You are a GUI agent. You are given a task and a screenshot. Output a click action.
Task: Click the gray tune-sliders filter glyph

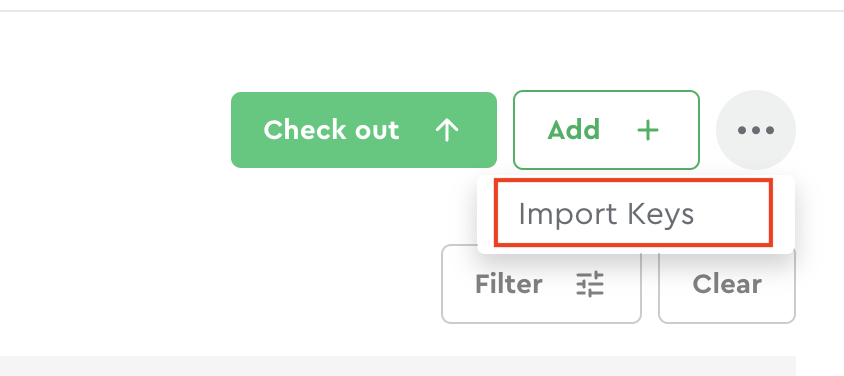point(590,284)
